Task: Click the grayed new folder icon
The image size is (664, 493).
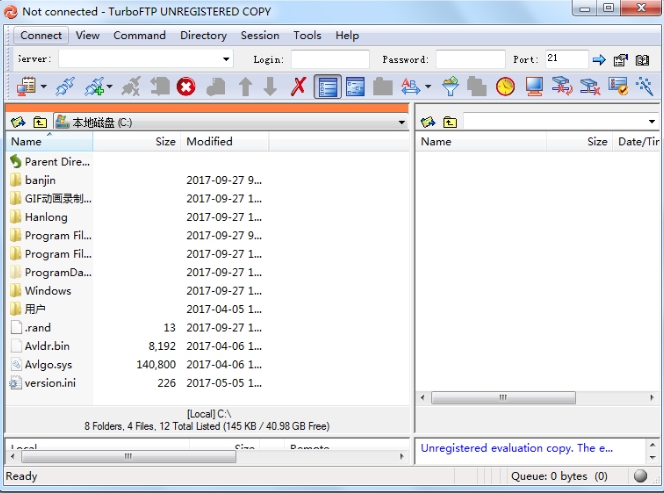Action: click(382, 87)
